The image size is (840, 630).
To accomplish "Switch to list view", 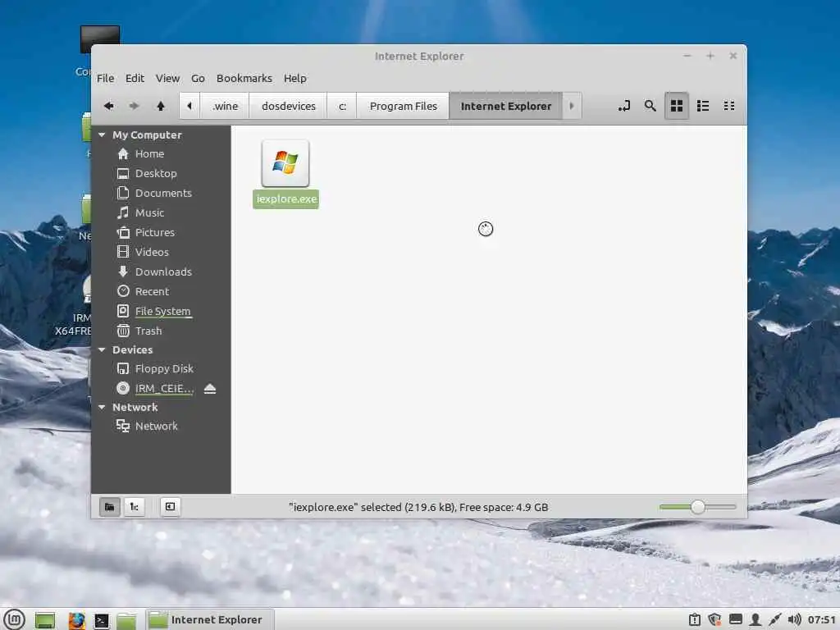I will [703, 106].
